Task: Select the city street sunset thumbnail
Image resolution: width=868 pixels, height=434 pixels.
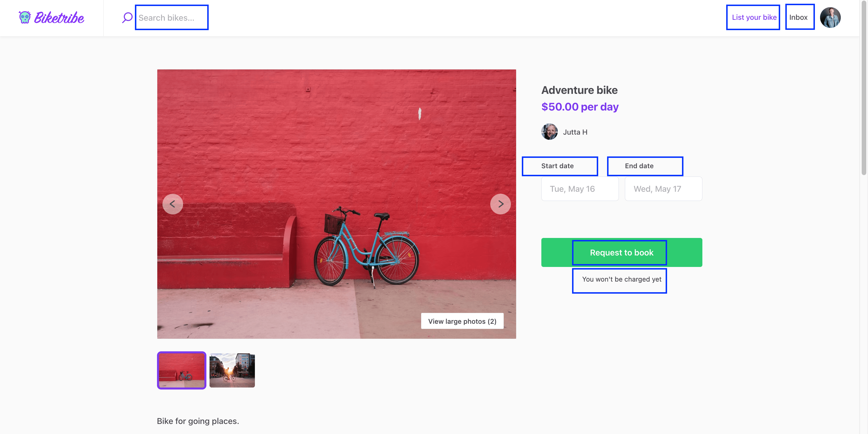Action: click(232, 370)
